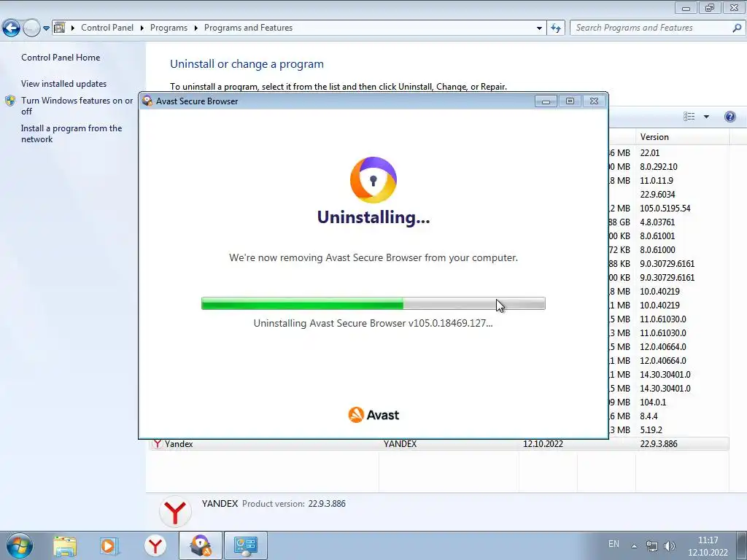Click the greyed Forward navigation arrow
The width and height of the screenshot is (747, 560).
coord(31,28)
